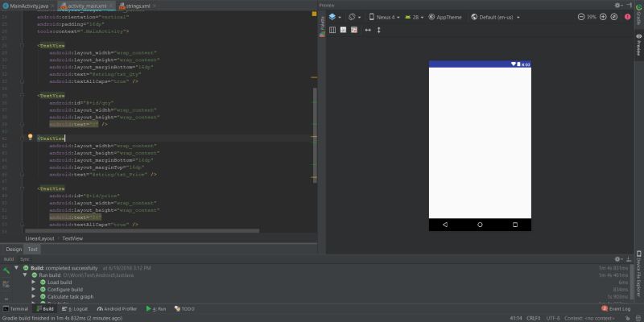The height and width of the screenshot is (322, 644).
Task: Open the Event Log
Action: [x=616, y=309]
